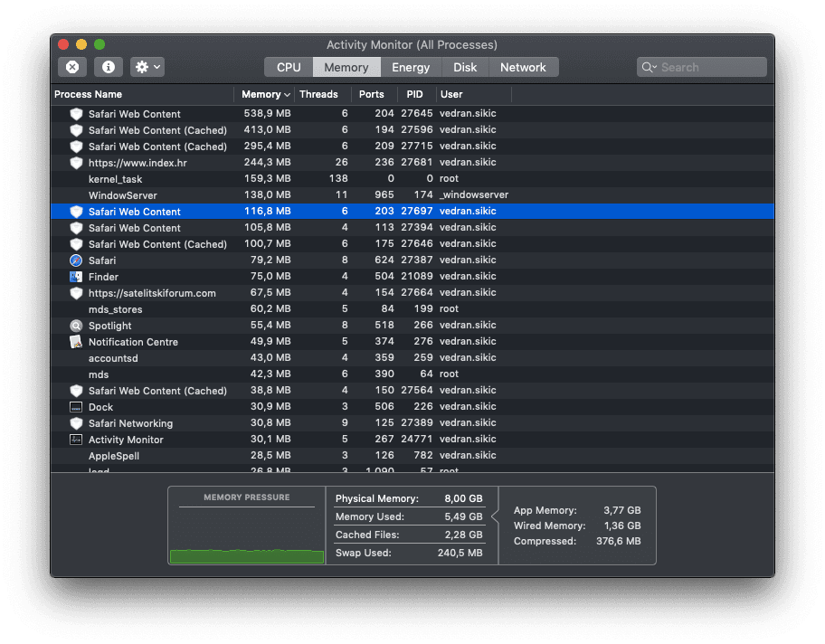The width and height of the screenshot is (825, 644).
Task: Switch to the Disk tab
Action: [465, 67]
